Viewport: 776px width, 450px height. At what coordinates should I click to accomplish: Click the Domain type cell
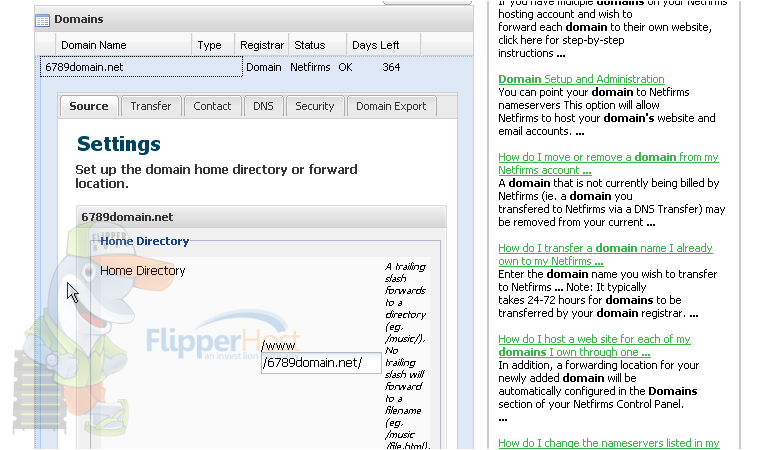(264, 67)
